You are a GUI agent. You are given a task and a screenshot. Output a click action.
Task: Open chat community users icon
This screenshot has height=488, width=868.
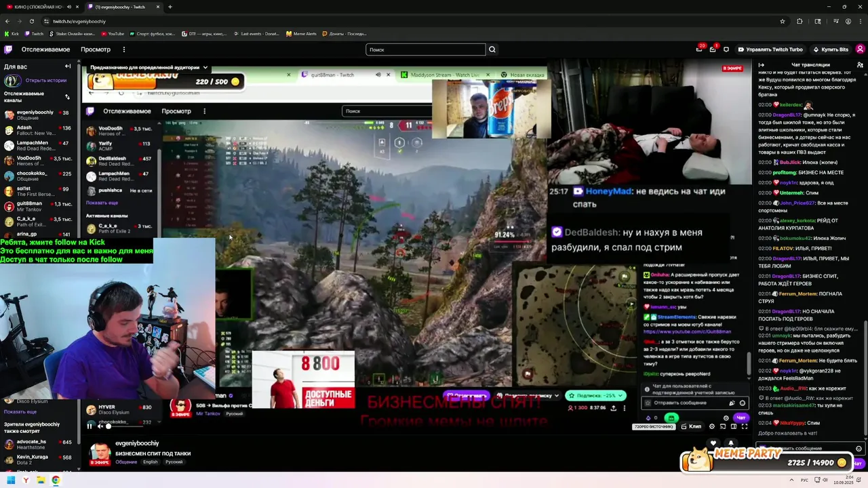(860, 65)
